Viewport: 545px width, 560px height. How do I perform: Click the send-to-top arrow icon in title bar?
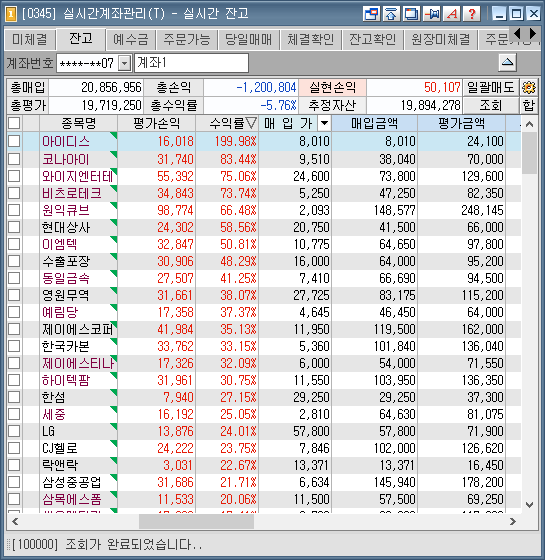(x=391, y=14)
